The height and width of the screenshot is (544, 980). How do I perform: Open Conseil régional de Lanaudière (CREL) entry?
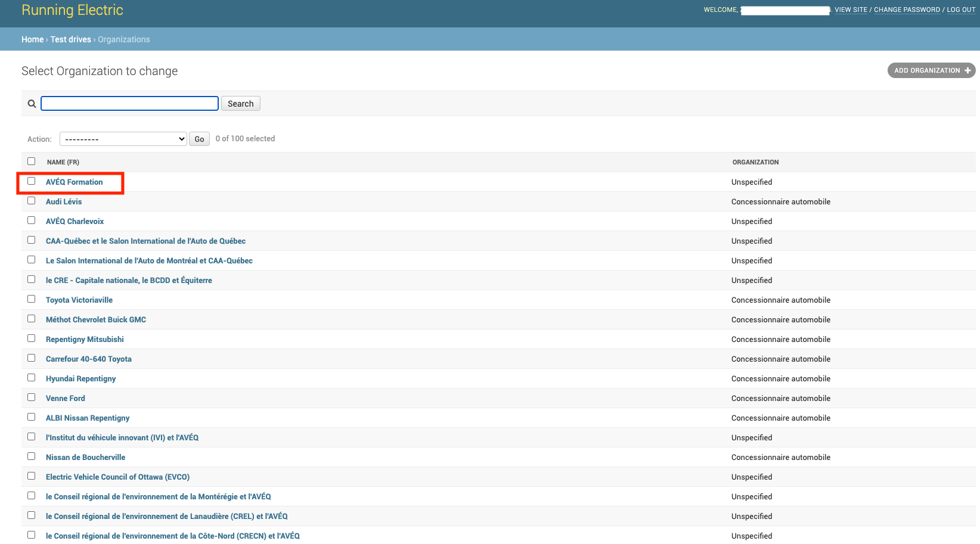pyautogui.click(x=167, y=516)
